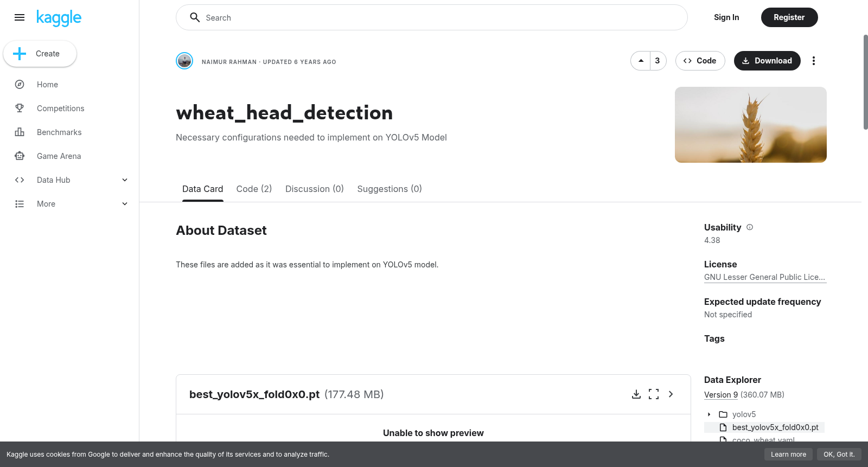Download best_yolov5x_fold0x0.pt via download icon
Image resolution: width=868 pixels, height=467 pixels.
[x=636, y=394]
